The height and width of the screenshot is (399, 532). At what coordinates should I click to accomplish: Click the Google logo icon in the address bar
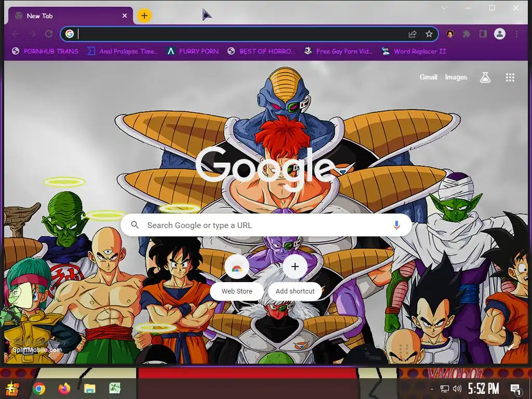tap(70, 34)
